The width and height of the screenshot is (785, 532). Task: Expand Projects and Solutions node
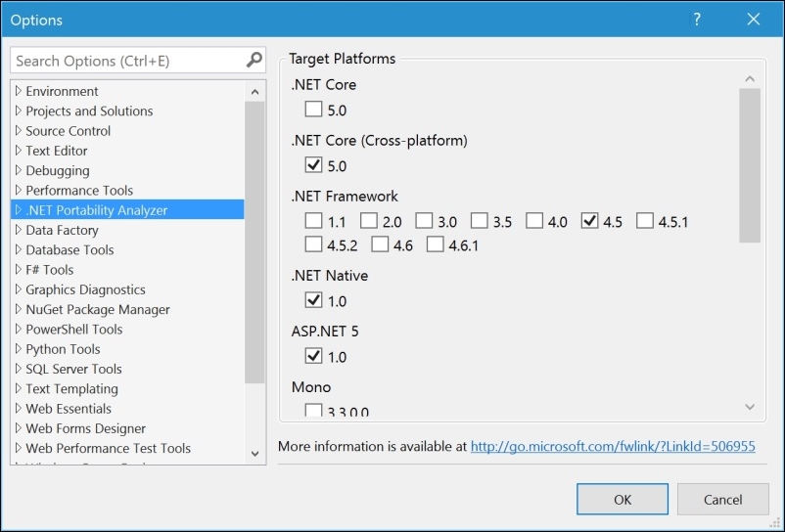tap(19, 111)
